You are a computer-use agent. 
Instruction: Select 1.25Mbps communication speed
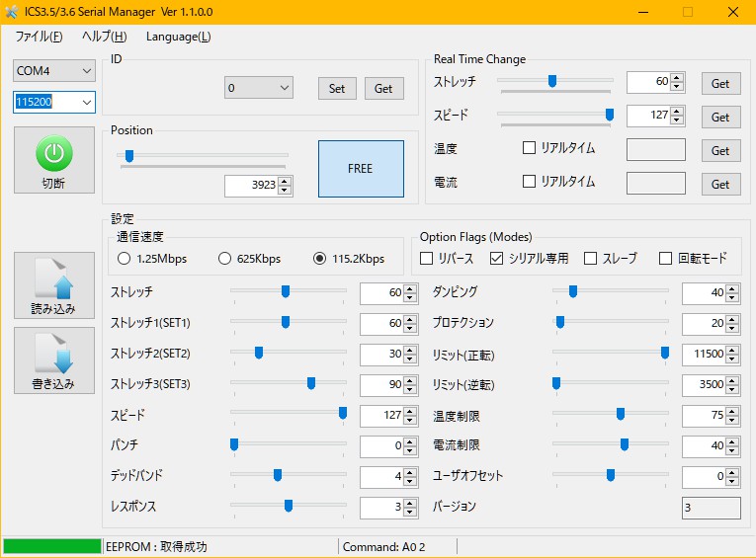pyautogui.click(x=124, y=259)
